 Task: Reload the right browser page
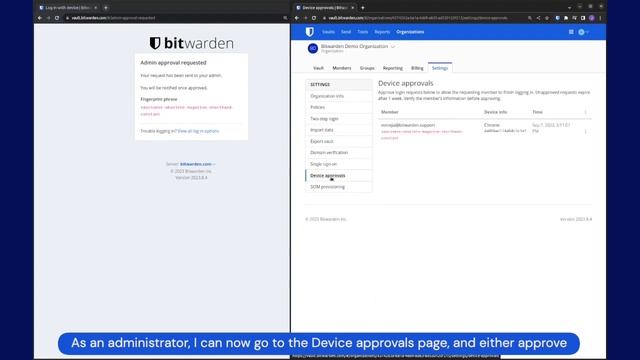314,18
